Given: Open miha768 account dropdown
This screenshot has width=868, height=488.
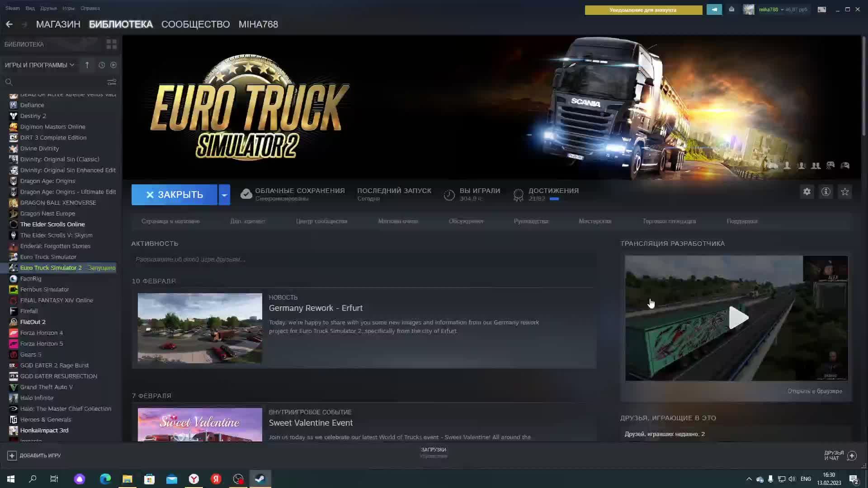Looking at the screenshot, I should point(771,9).
